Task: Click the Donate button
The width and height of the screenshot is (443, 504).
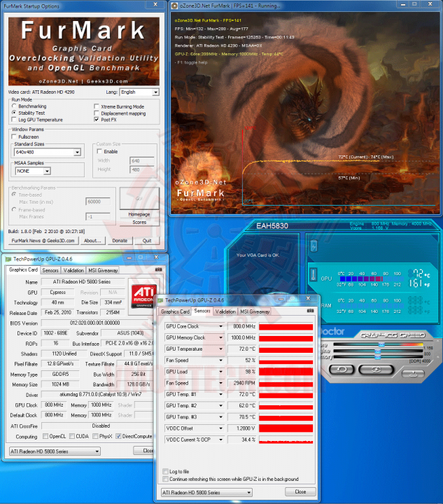Action: point(120,240)
